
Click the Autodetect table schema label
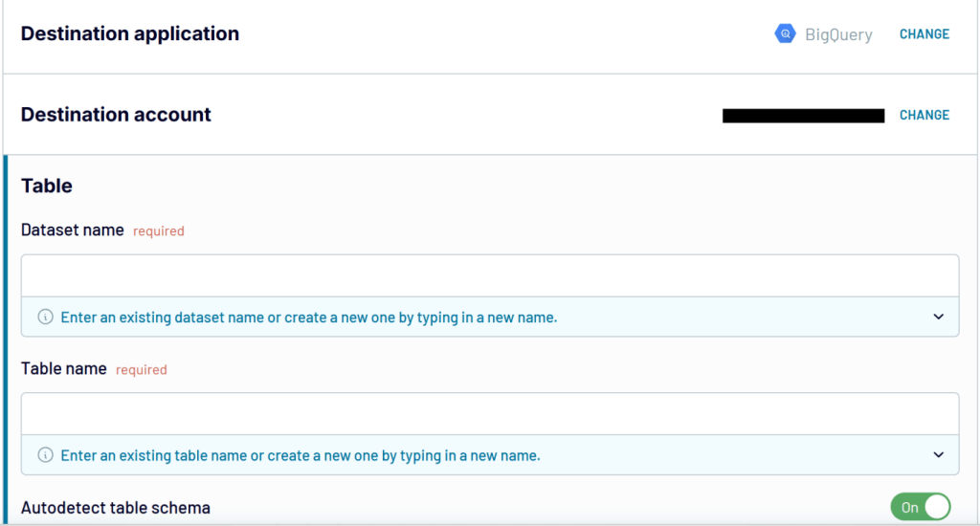point(116,508)
